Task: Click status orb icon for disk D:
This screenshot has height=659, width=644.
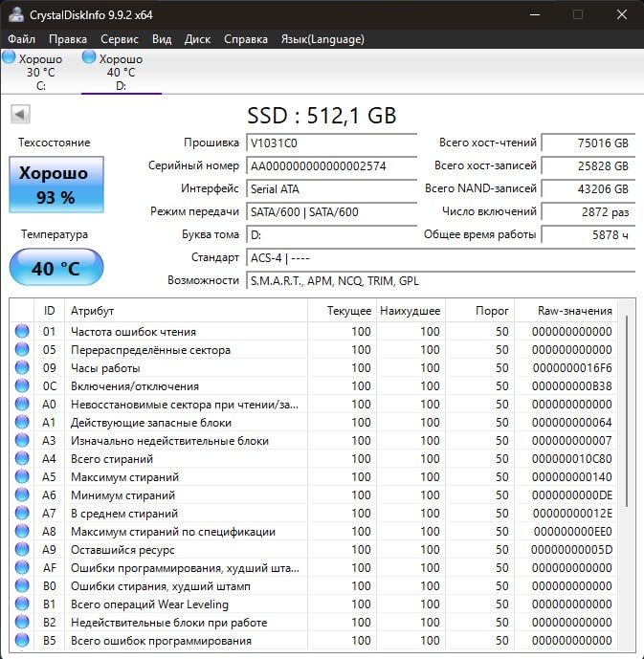Action: 89,57
